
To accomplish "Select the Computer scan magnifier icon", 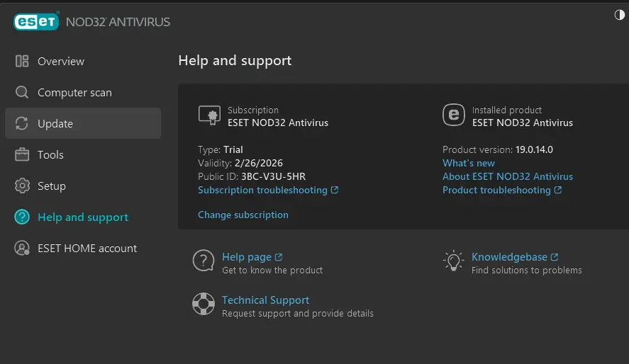I will (22, 93).
